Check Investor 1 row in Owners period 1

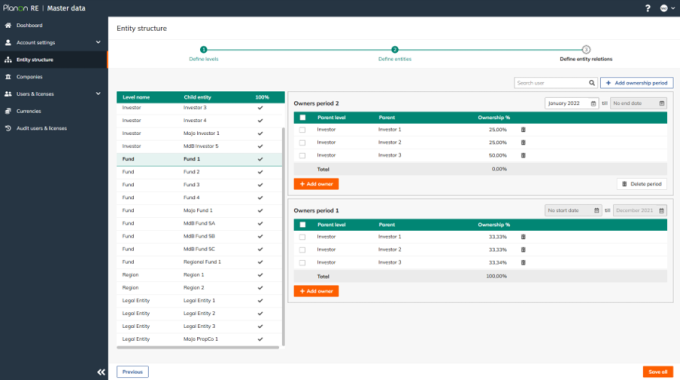(x=302, y=237)
